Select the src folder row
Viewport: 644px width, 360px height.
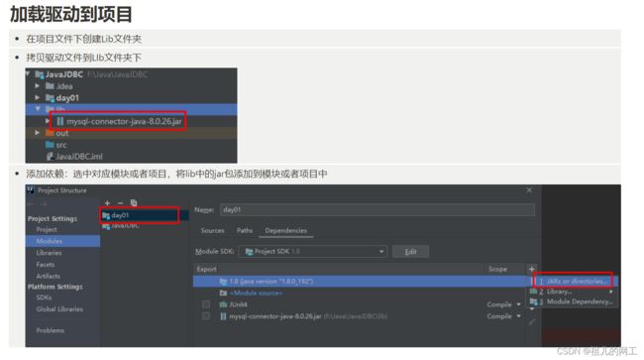pos(131,145)
